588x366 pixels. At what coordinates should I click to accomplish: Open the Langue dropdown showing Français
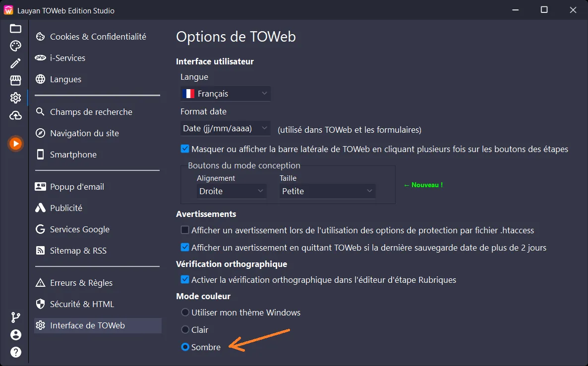[225, 94]
